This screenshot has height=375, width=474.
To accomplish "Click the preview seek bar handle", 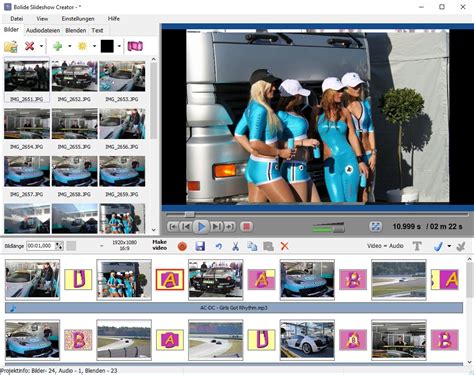I will click(189, 214).
